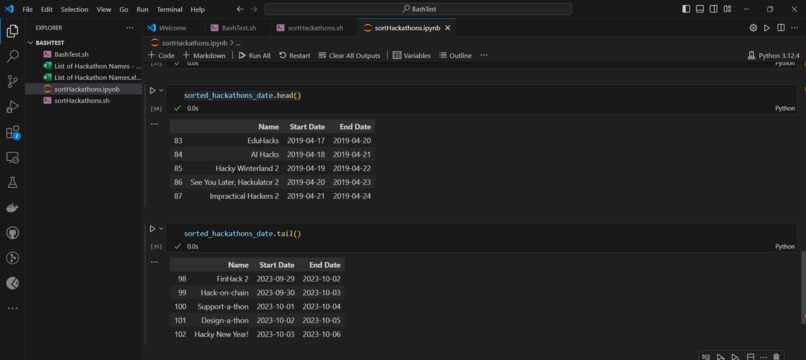Open editor title More Actions ellipsis

pyautogui.click(x=795, y=28)
